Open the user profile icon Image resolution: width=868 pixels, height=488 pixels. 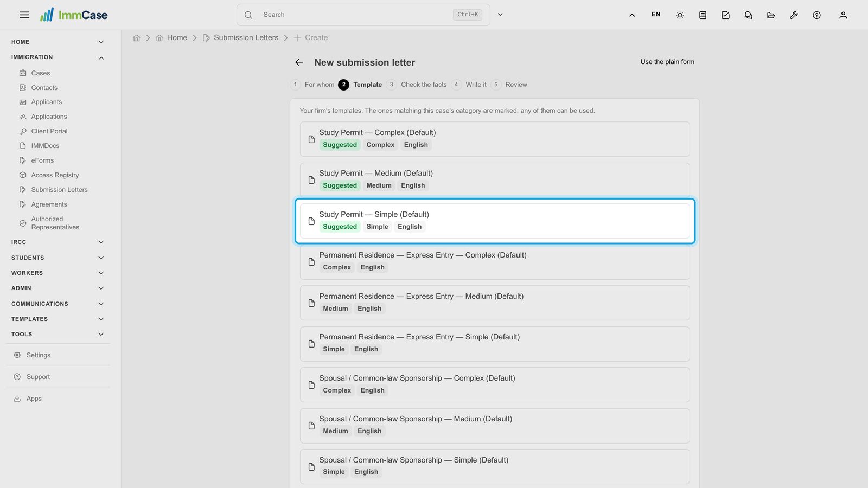843,15
